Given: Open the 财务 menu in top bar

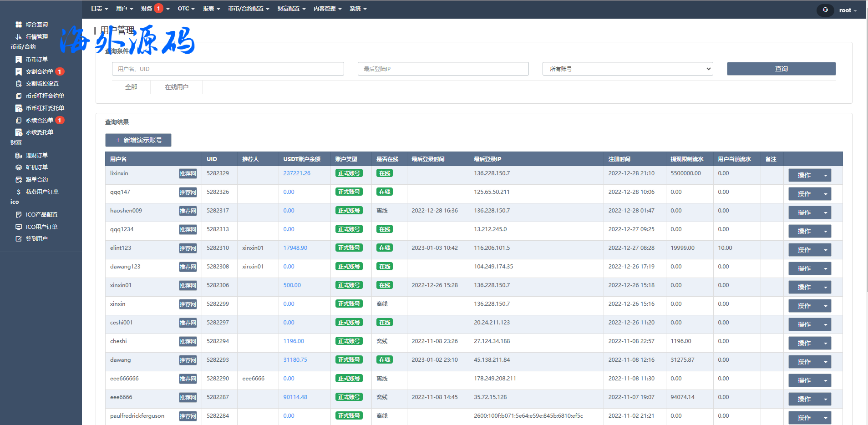Looking at the screenshot, I should coord(147,9).
